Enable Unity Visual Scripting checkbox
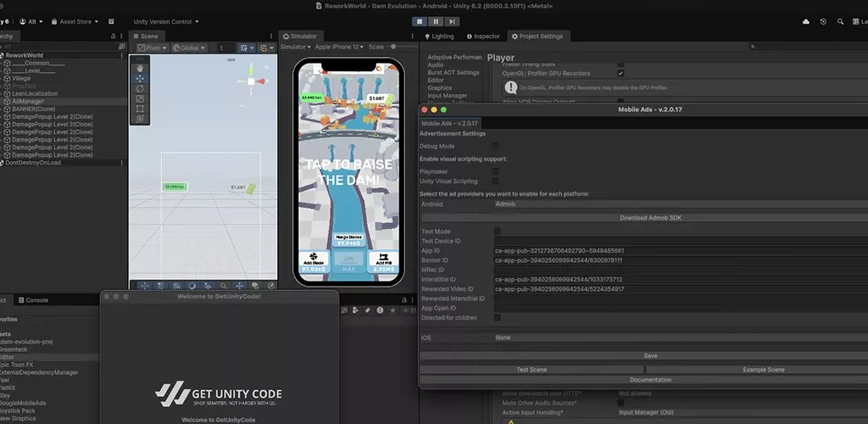 tap(495, 181)
